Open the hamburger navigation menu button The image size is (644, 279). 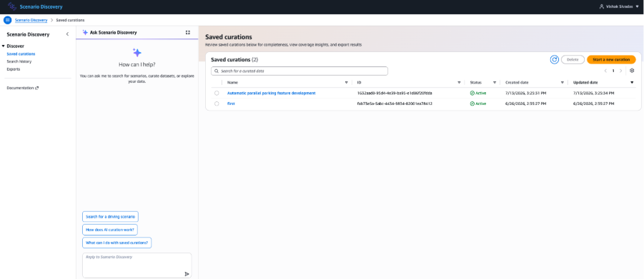(7, 20)
